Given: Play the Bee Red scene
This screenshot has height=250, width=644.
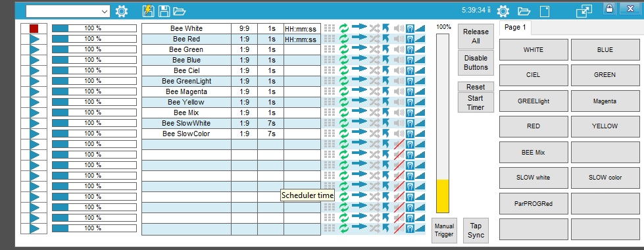Looking at the screenshot, I should 34,39.
